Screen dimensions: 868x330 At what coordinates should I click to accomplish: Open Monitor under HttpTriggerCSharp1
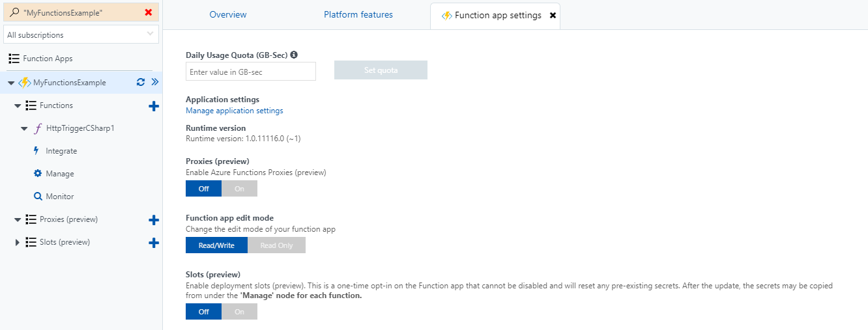point(60,197)
